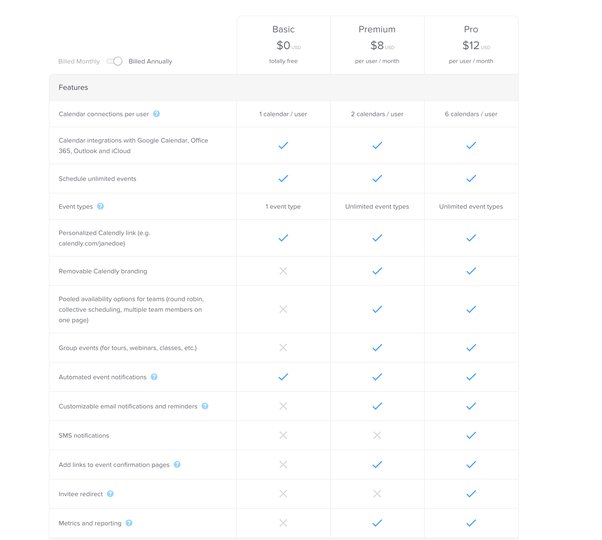Click the Features section header
Viewport: 602px width, 540px height.
284,88
